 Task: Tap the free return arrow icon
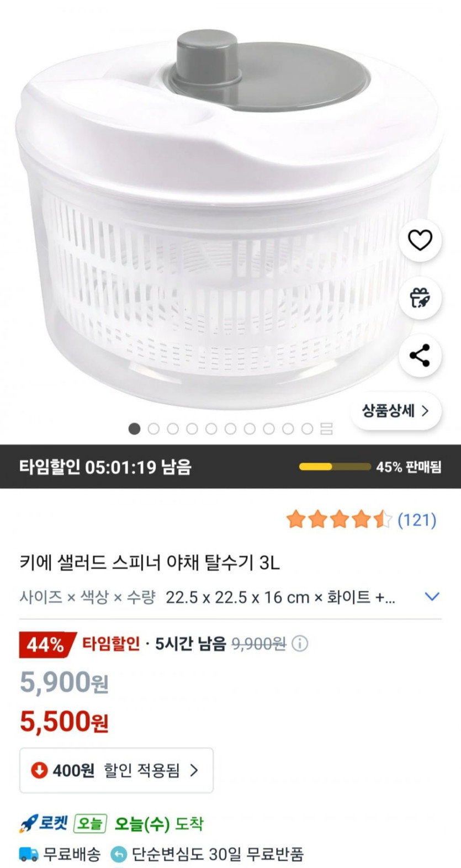pyautogui.click(x=119, y=854)
